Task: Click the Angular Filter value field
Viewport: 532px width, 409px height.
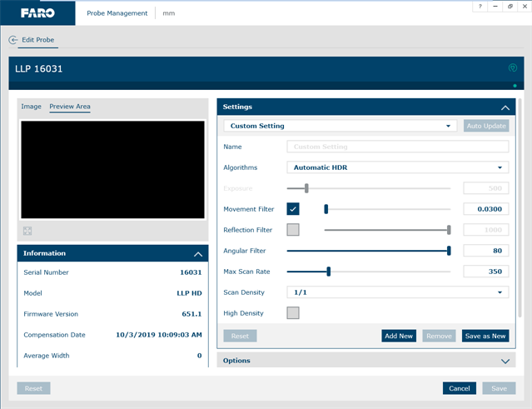Action: 485,251
